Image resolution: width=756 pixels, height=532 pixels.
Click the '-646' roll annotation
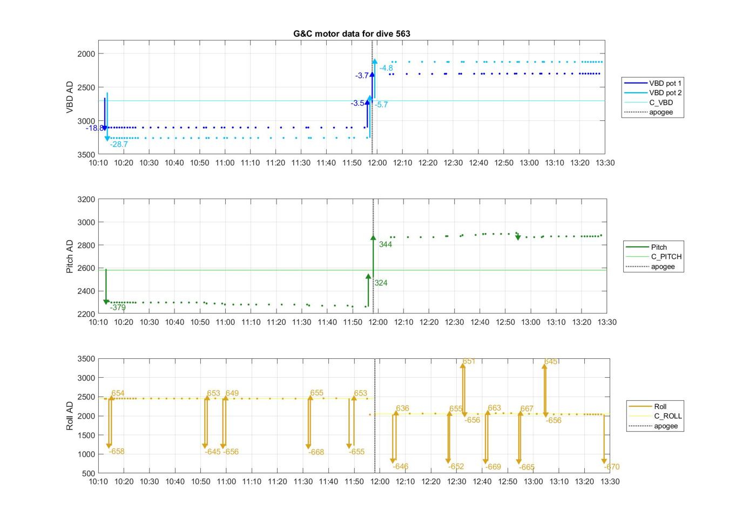401,467
